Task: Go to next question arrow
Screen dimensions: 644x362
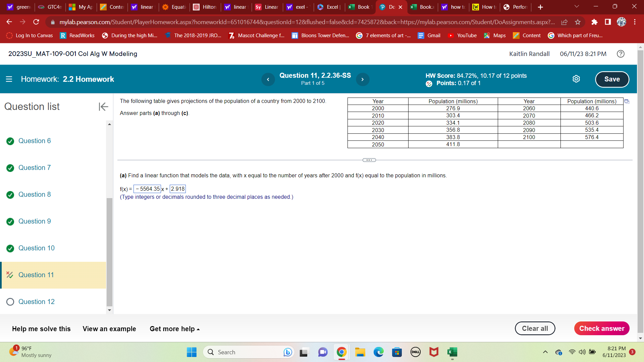Action: point(362,79)
